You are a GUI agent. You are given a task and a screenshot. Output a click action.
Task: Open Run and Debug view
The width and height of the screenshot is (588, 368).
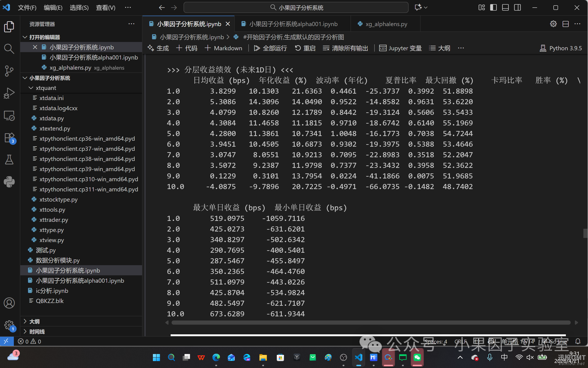9,93
